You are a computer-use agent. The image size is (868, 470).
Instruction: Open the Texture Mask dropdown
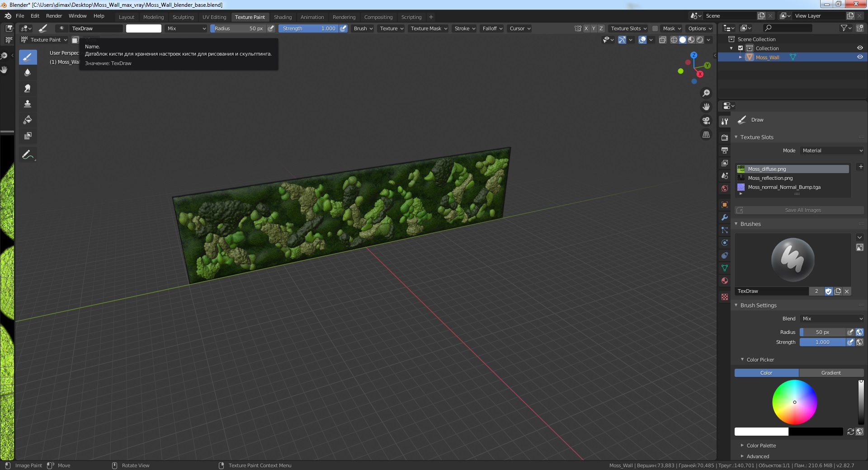tap(429, 28)
